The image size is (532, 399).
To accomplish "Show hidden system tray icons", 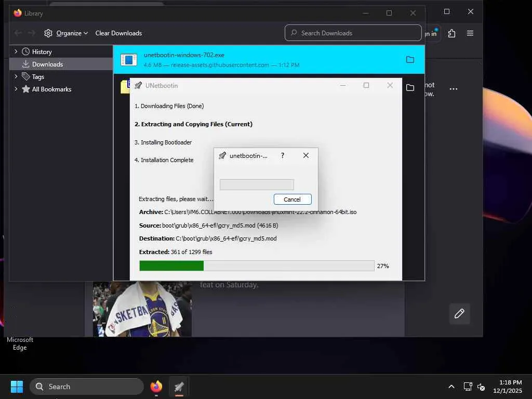I will pos(451,387).
